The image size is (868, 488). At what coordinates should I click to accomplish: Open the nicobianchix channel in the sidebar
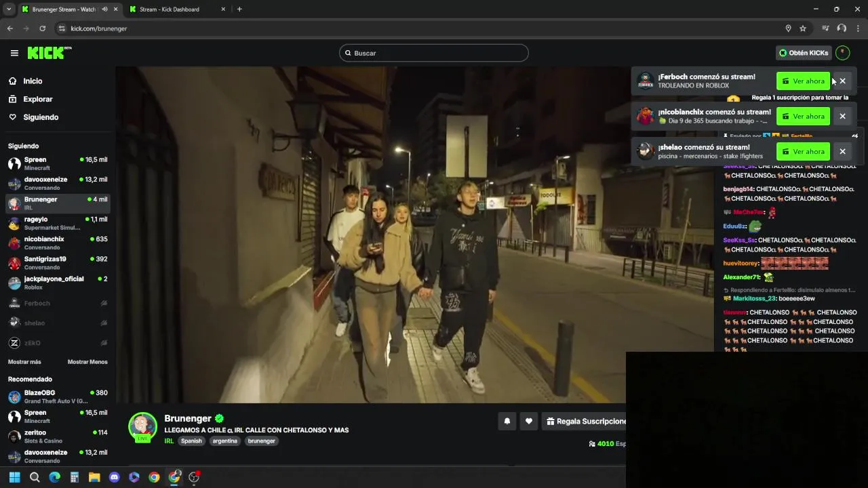58,243
